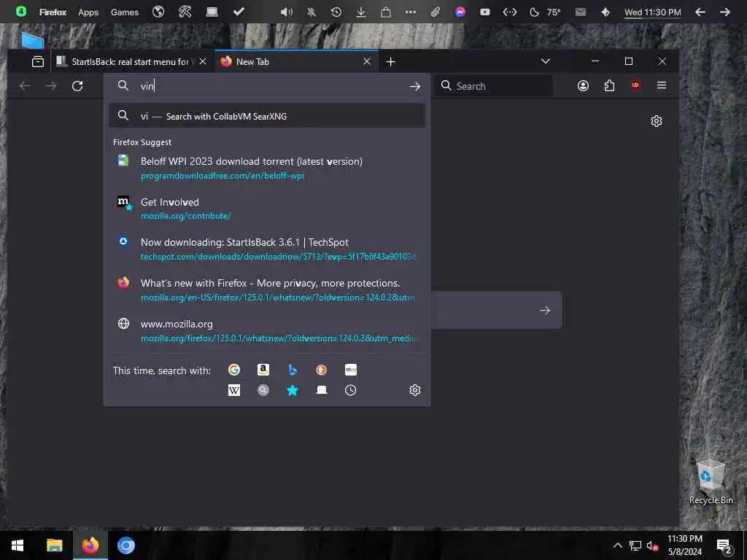Screen dimensions: 747x560
Task: Click the toolbar Search box
Action: click(493, 86)
